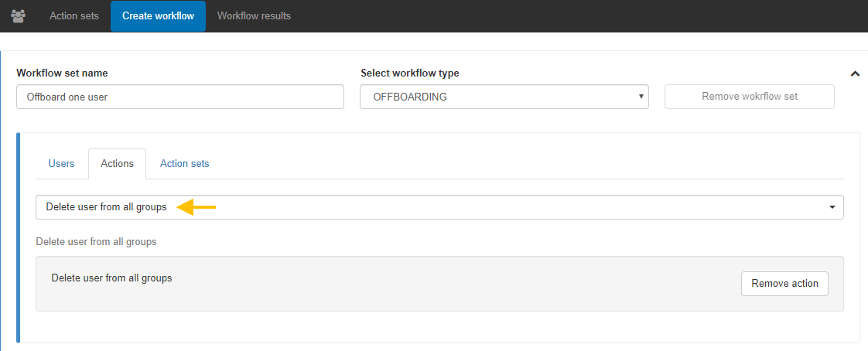
Task: Click the gray caption text below the action dropdown
Action: click(97, 242)
